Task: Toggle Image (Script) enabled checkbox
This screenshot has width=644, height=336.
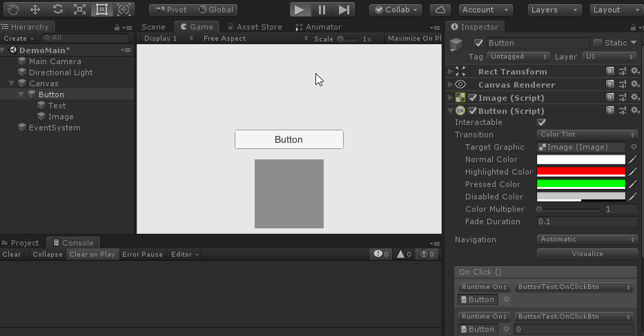Action: [x=472, y=98]
